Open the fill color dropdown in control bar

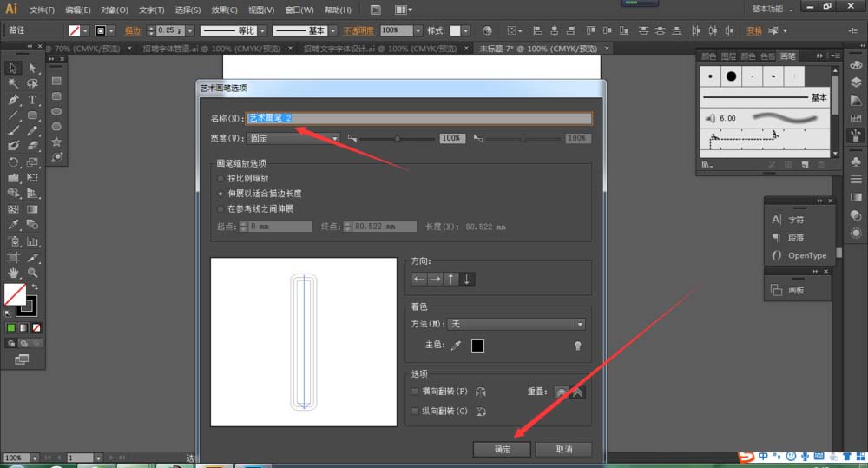[x=85, y=31]
